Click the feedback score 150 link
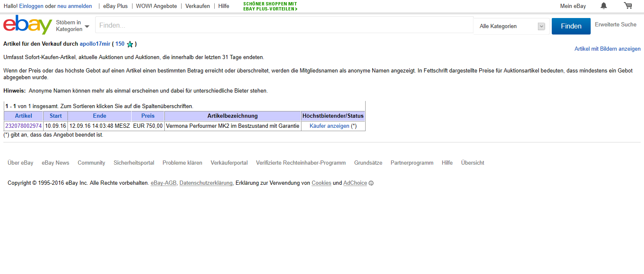The height and width of the screenshot is (274, 644). (x=120, y=44)
